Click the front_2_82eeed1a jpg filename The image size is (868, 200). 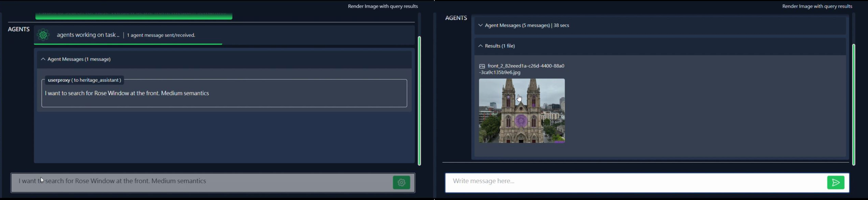522,69
